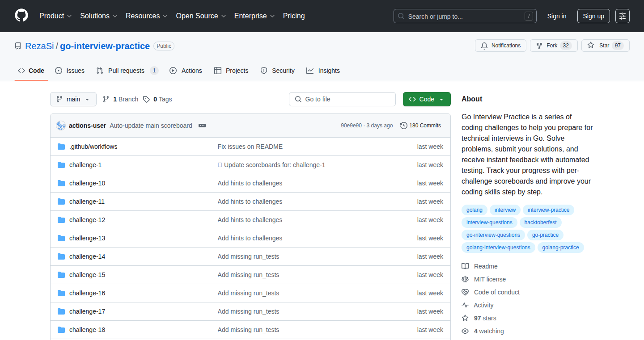The height and width of the screenshot is (340, 644).
Task: Click the Sign in link
Action: point(557,16)
